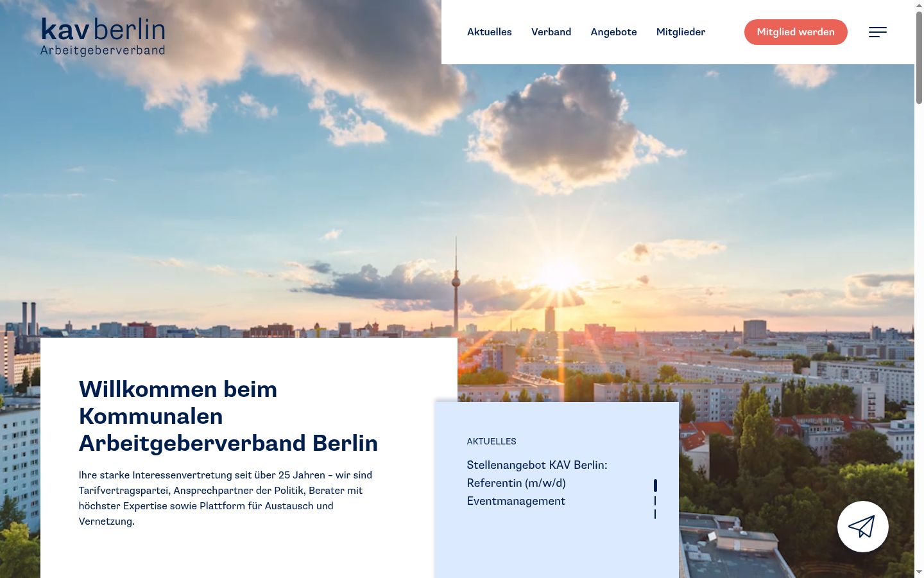Select the second news slider indicator
924x578 pixels.
(x=655, y=500)
